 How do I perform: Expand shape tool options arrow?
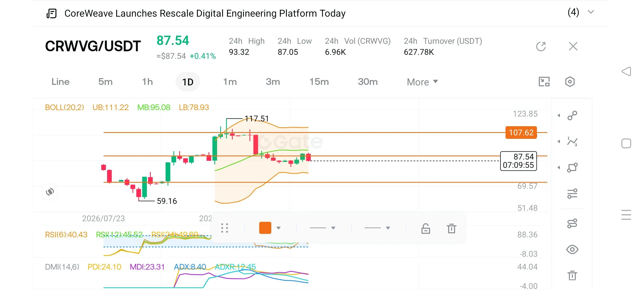(x=559, y=168)
